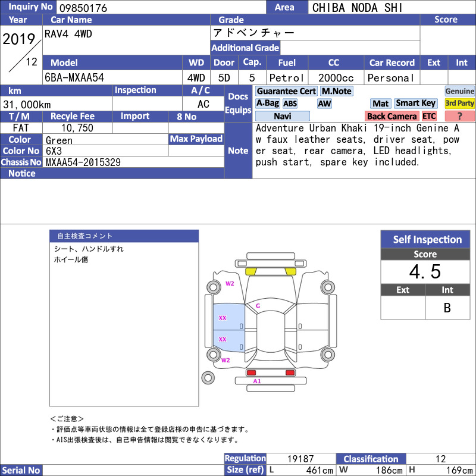Click the Guarantee Cert badge
Screen dimensions: 476x476
286,91
